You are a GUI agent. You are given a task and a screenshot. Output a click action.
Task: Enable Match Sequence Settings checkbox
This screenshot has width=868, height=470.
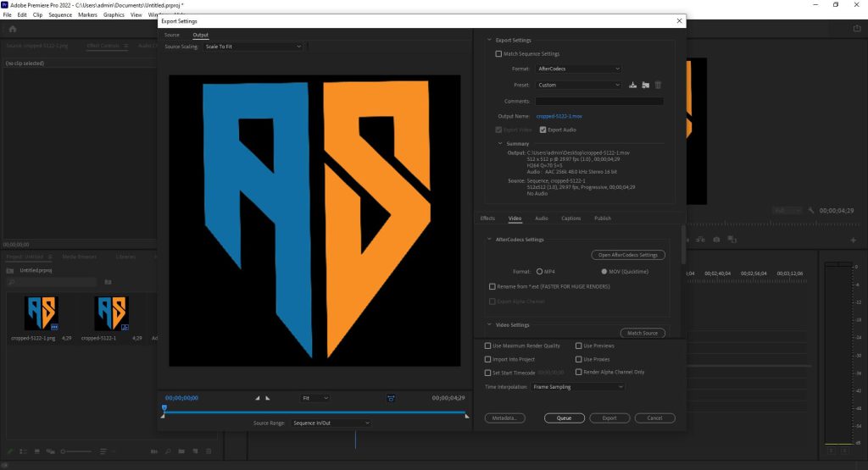click(x=498, y=53)
